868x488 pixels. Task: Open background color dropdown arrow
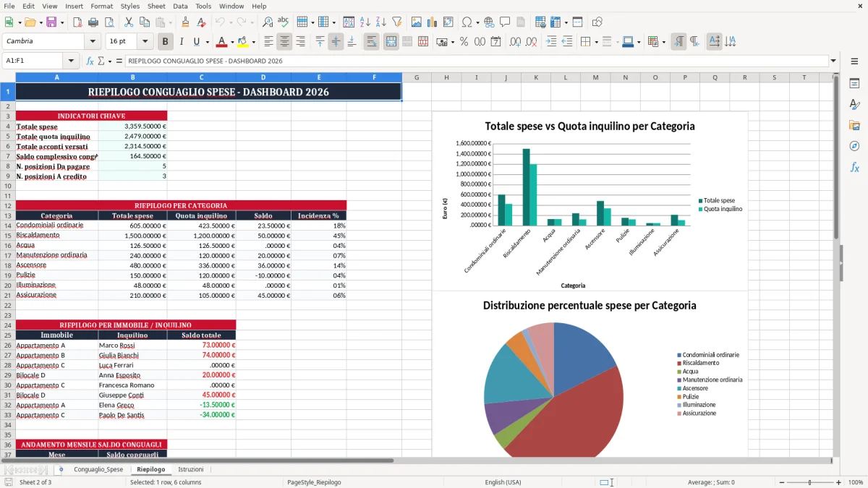click(x=253, y=42)
